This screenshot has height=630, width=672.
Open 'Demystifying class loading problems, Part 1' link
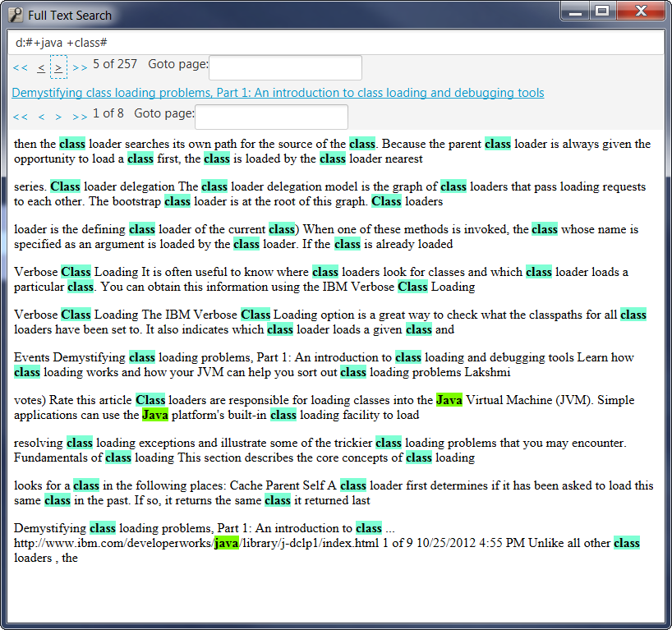tap(278, 93)
